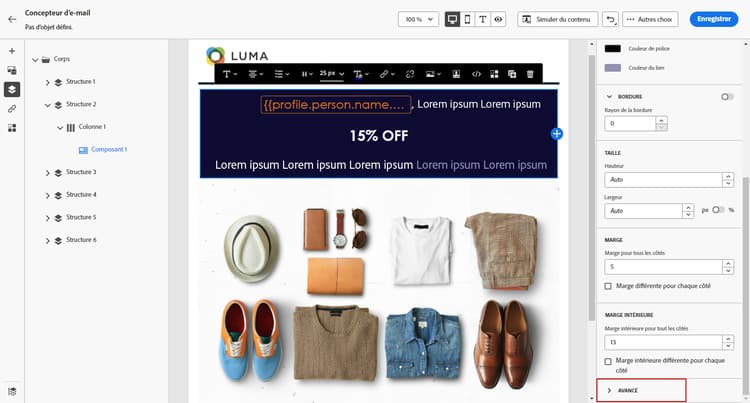
Task: Open the source code view icon
Action: pos(476,74)
